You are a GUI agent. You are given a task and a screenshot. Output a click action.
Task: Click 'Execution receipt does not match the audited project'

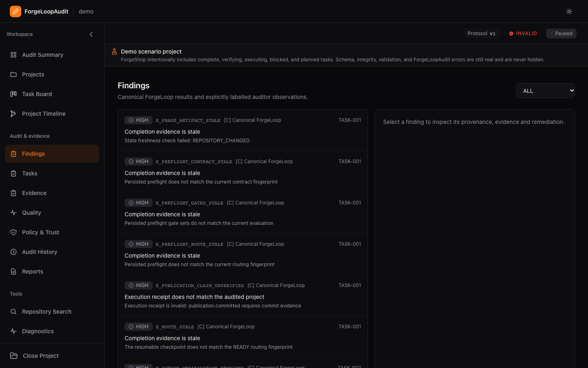[194, 297]
